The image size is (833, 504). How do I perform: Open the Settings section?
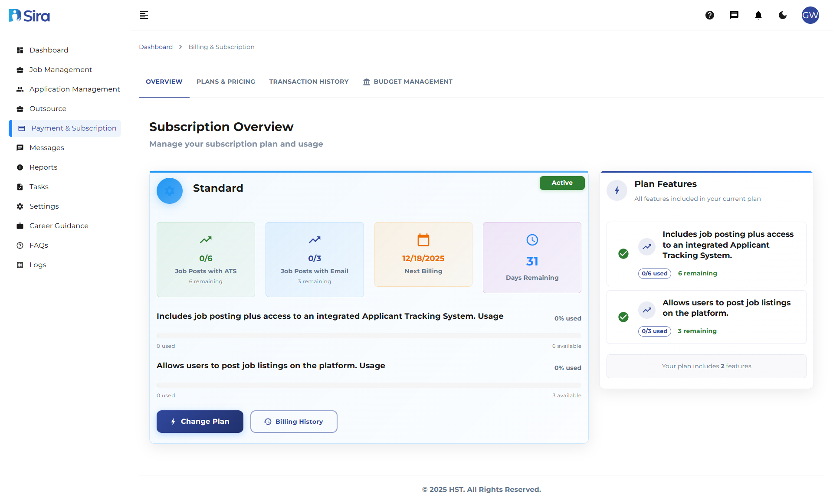(x=44, y=206)
